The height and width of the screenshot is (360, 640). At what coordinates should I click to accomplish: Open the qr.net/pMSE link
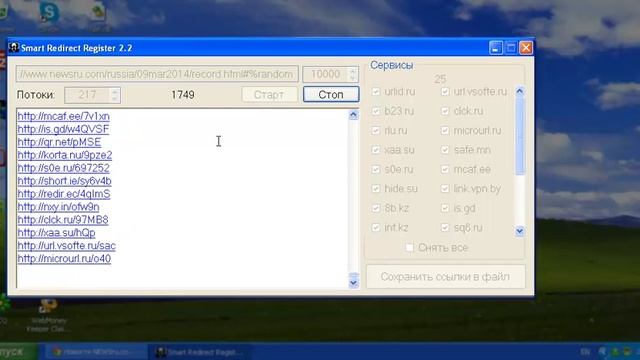click(59, 142)
